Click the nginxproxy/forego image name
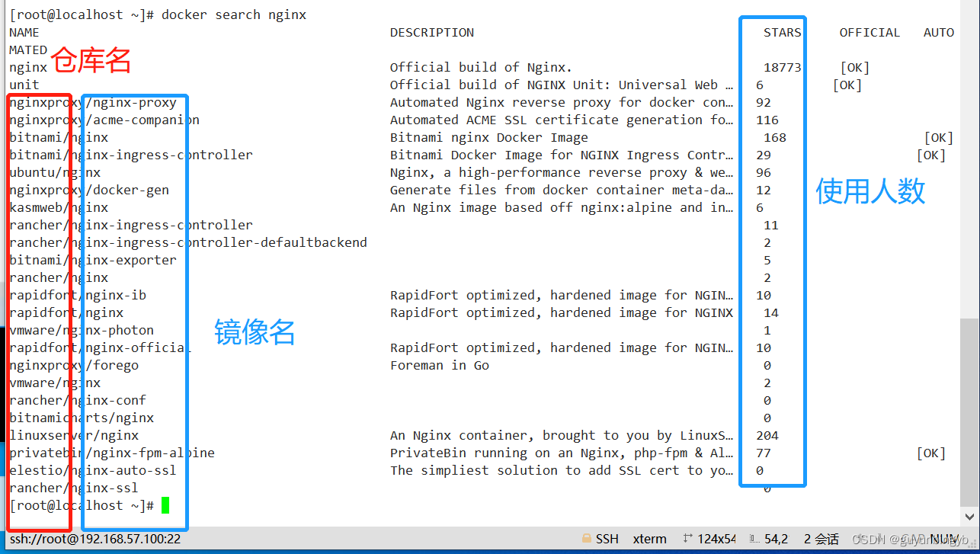Image resolution: width=980 pixels, height=554 pixels. [x=74, y=365]
